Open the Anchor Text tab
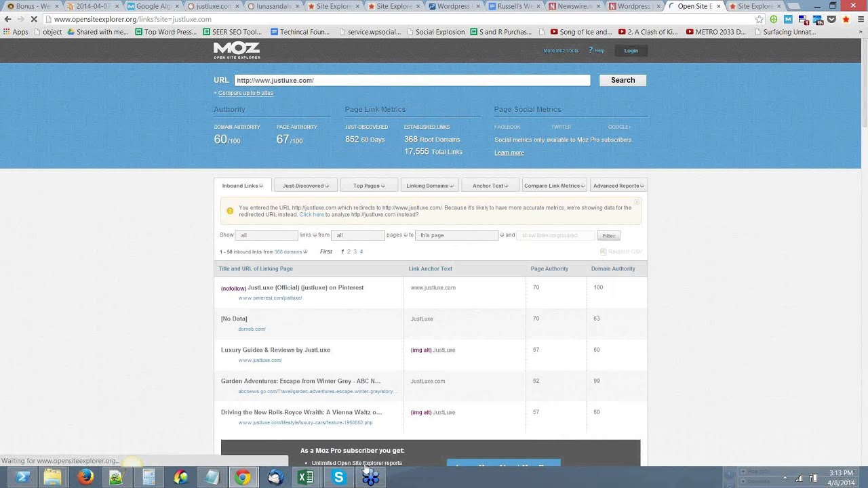This screenshot has width=868, height=488. coord(490,186)
